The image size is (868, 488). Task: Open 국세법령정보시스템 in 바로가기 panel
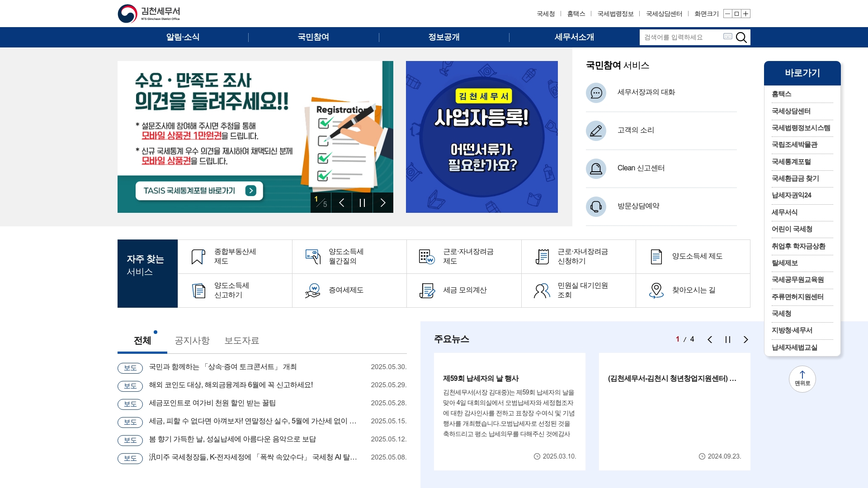[802, 128]
